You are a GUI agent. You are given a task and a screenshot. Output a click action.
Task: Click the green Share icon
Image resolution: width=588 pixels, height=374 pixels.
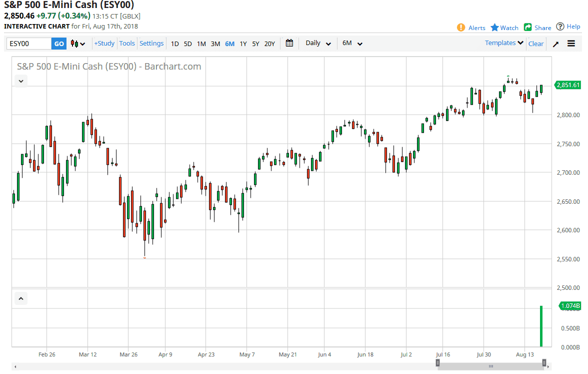point(527,28)
